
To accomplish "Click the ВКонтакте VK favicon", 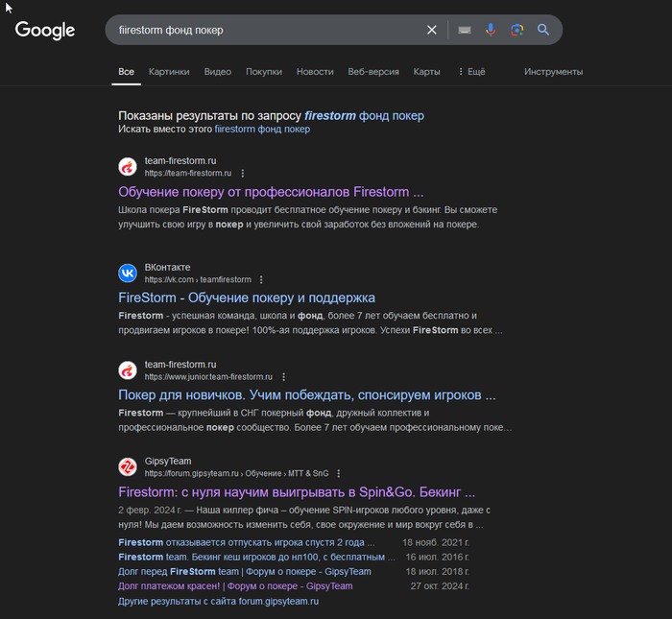I will 128,273.
